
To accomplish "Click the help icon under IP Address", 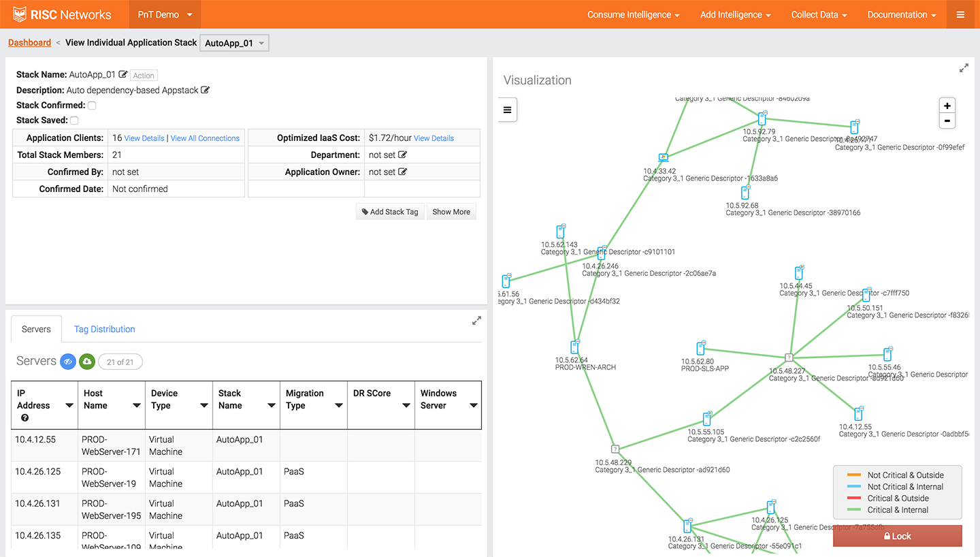I will 25,417.
